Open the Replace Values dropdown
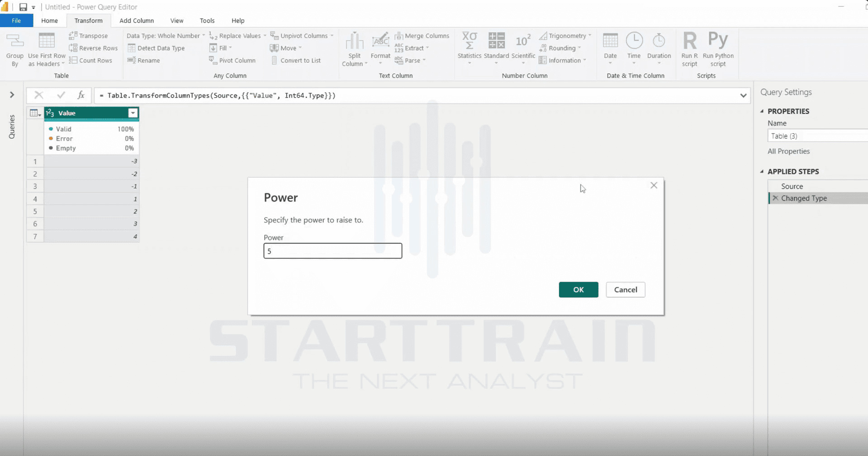The image size is (868, 456). (238, 36)
